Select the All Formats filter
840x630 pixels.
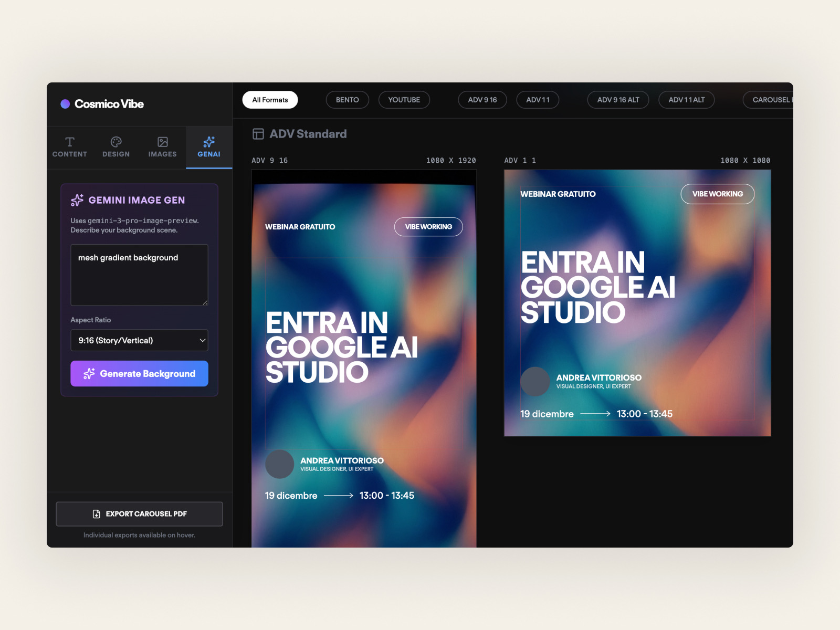270,100
